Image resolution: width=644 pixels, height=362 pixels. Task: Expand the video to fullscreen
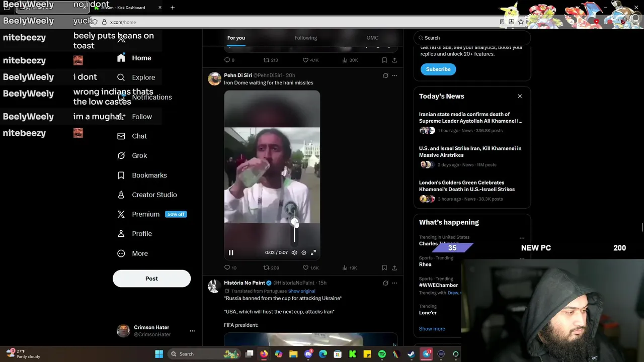[x=313, y=253]
